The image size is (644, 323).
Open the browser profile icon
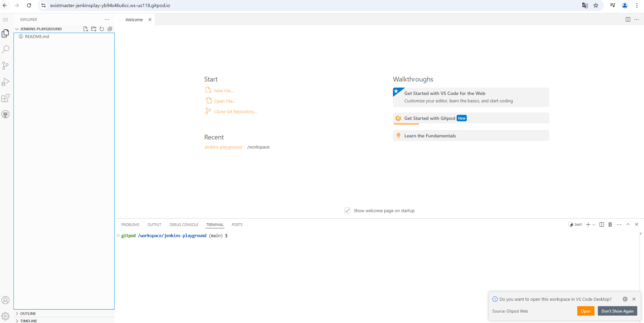tap(625, 5)
